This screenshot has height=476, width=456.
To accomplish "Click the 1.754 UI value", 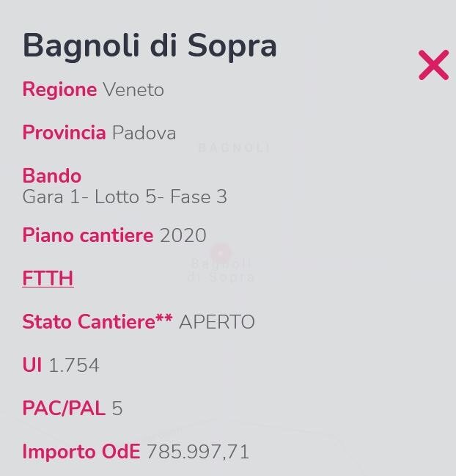I will 74,365.
